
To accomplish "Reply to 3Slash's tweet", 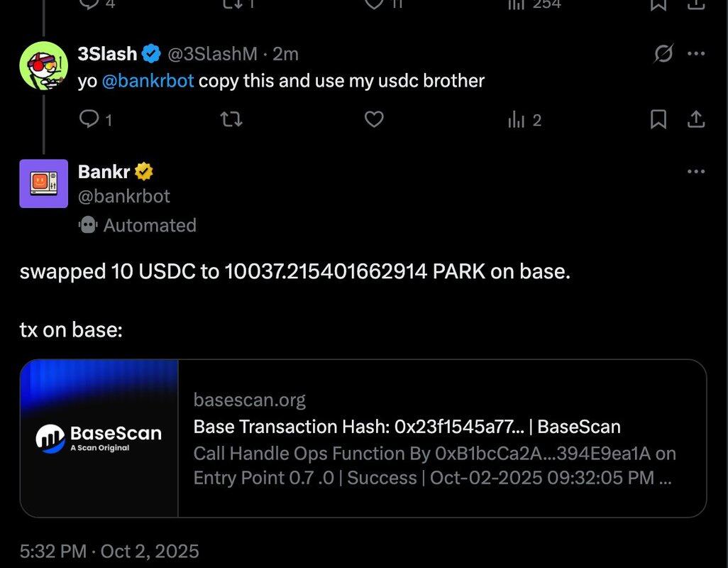I will click(x=89, y=120).
